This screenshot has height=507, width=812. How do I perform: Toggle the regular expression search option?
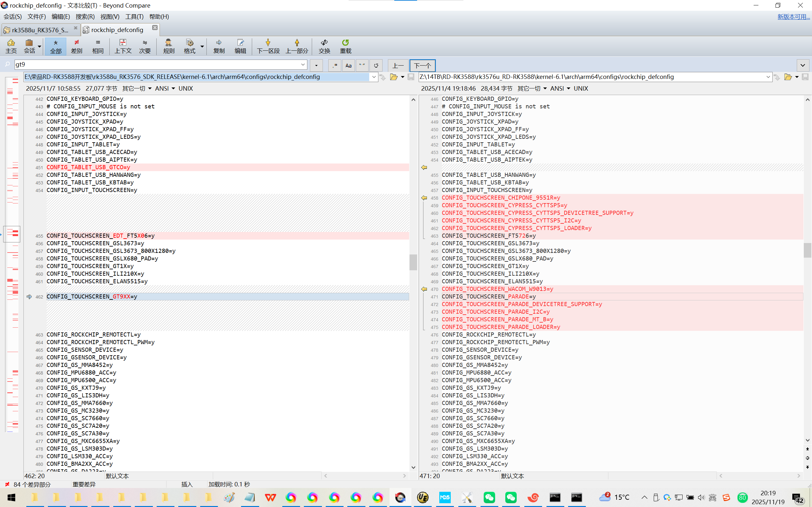[335, 65]
